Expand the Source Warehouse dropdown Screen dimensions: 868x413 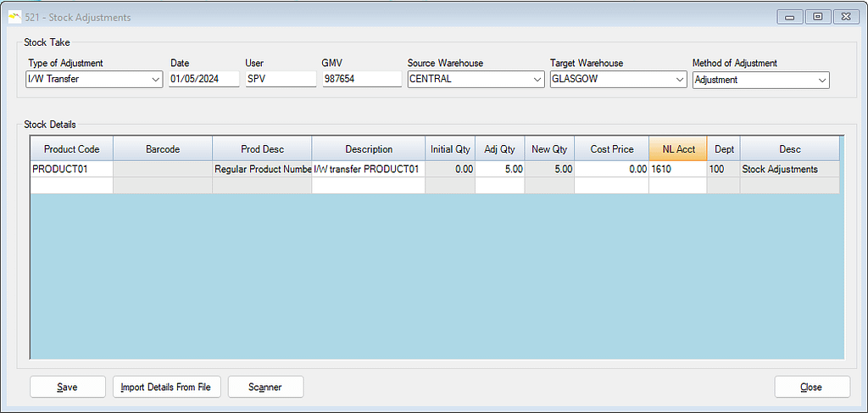click(x=537, y=80)
